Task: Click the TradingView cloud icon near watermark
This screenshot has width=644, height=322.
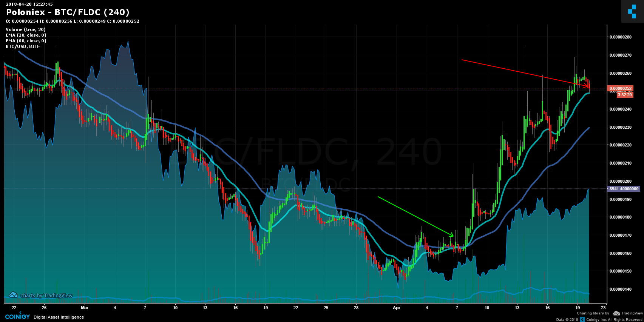Action: [13, 295]
